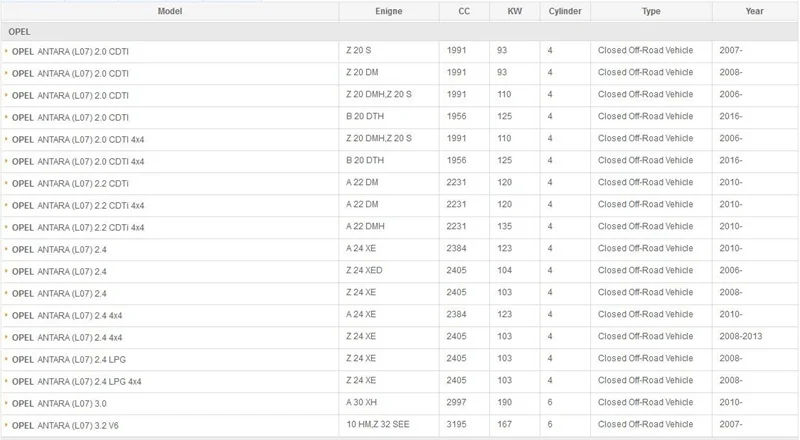Open model OPEL ANTARA (L07) 3.0

(59, 404)
